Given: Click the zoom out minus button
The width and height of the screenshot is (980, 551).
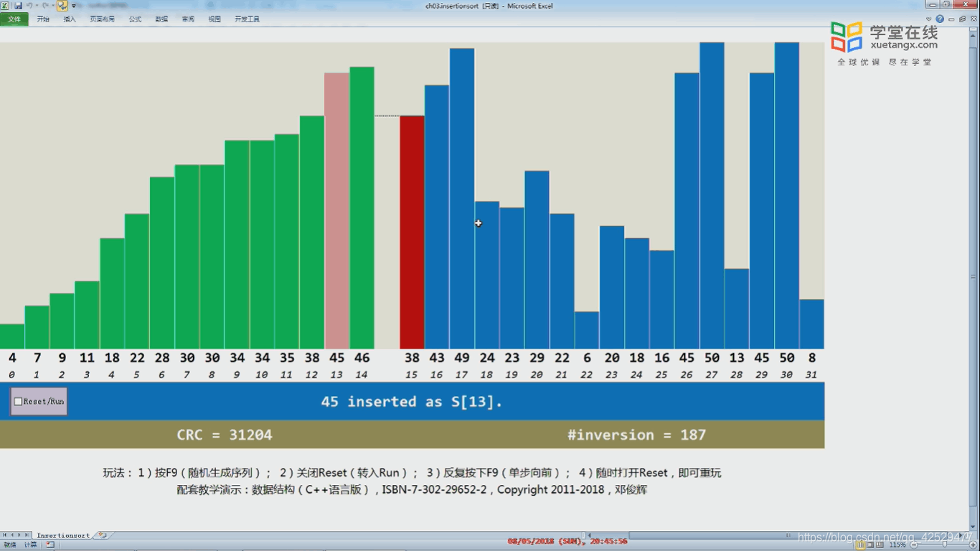Looking at the screenshot, I should 914,545.
